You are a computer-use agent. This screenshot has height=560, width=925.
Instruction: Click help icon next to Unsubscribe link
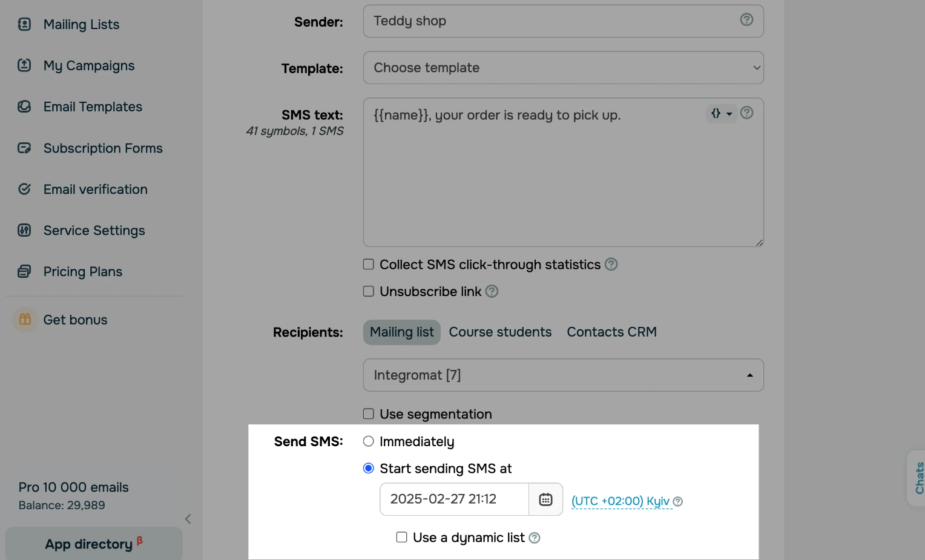pyautogui.click(x=492, y=291)
